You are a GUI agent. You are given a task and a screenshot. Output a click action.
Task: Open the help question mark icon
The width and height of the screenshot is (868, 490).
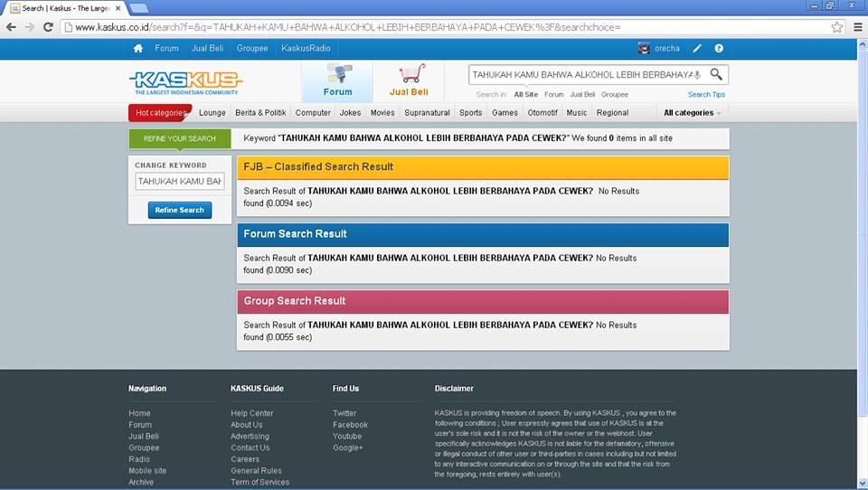click(719, 48)
